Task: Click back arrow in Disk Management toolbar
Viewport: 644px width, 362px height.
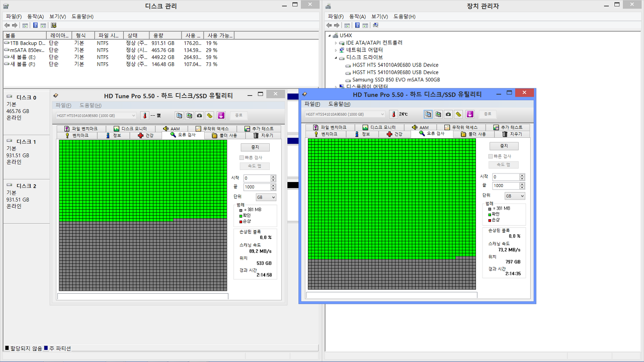Action: 7,25
